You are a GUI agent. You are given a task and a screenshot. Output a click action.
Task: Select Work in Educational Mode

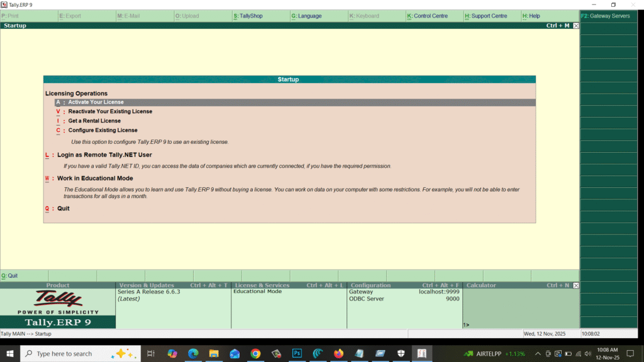click(95, 178)
